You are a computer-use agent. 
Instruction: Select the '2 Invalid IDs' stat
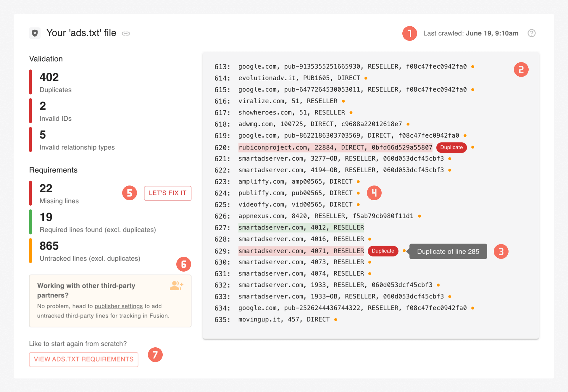56,111
